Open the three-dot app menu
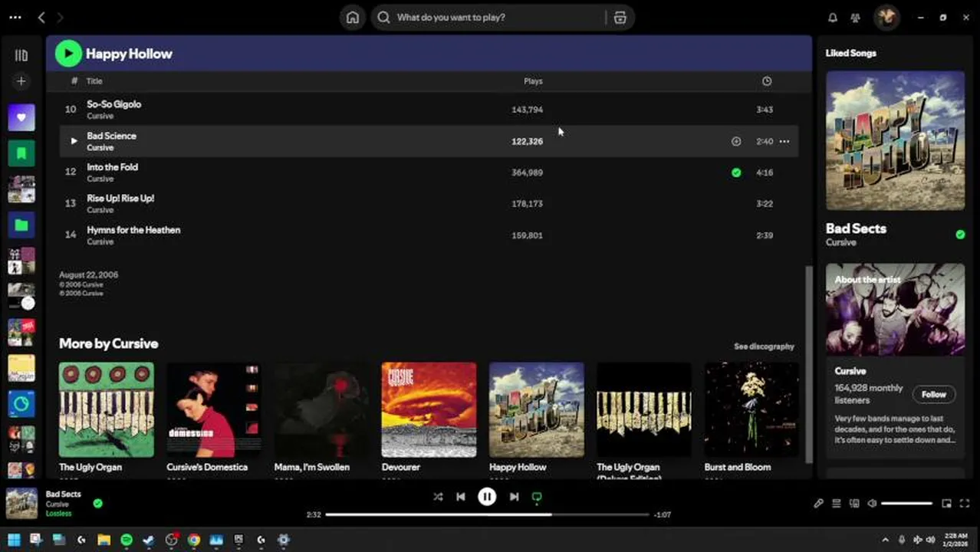The width and height of the screenshot is (980, 552). tap(15, 17)
